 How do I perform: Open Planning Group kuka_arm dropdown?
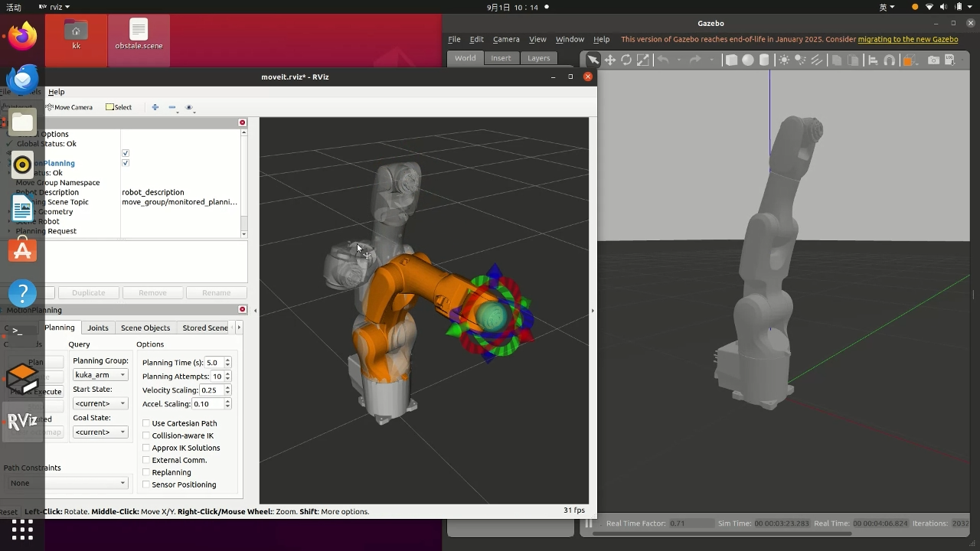[x=100, y=375]
